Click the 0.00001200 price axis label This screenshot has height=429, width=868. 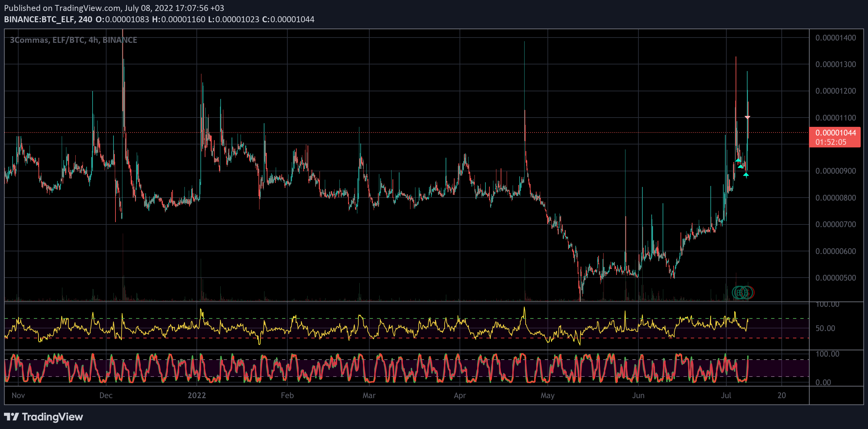tap(835, 91)
